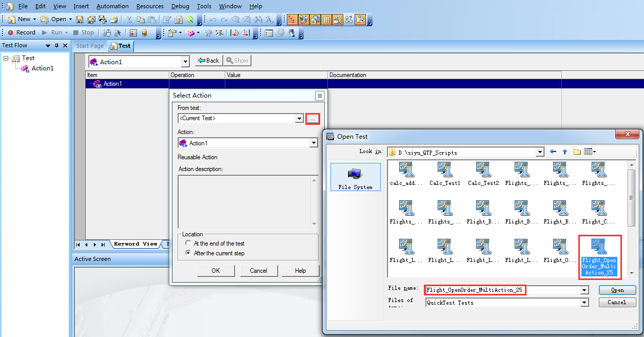
Task: Go up one folder level in Open Test
Action: click(564, 152)
